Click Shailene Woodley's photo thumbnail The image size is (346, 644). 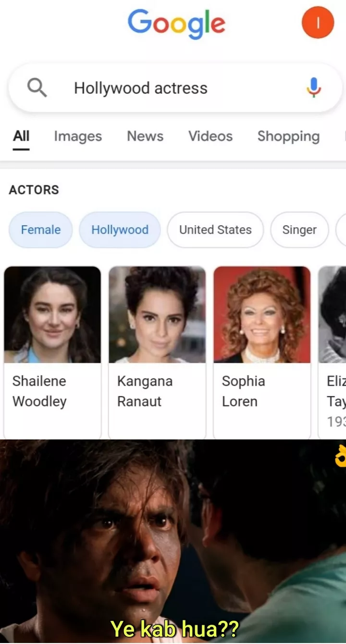pyautogui.click(x=52, y=315)
